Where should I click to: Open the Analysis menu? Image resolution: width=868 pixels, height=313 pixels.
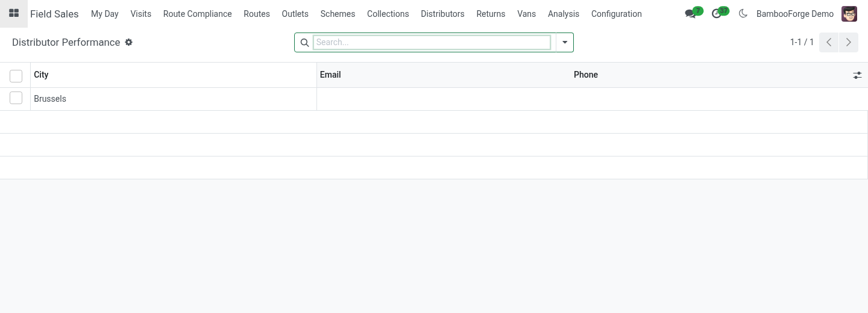pos(564,14)
